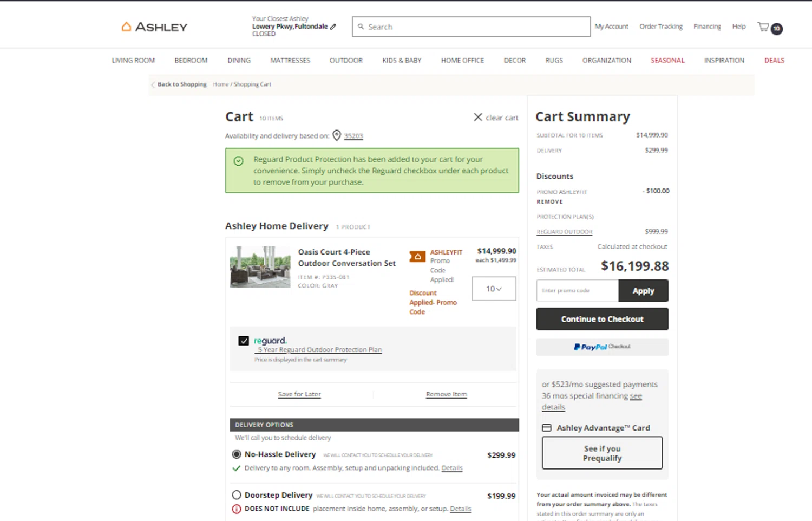Screen dimensions: 812x521
Task: Open the Home Office menu
Action: (x=462, y=60)
